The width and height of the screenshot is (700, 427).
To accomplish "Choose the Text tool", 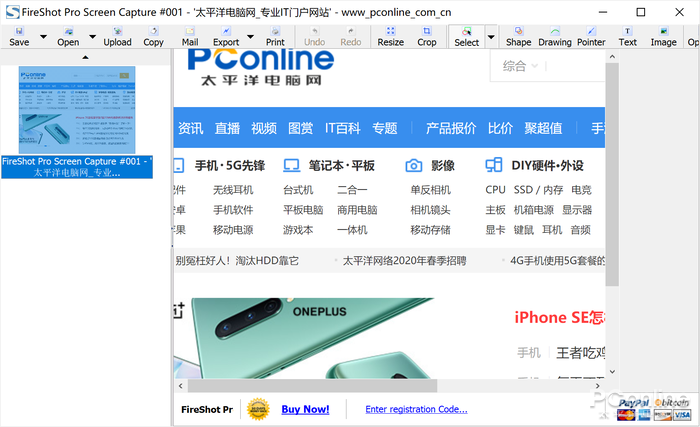I will coord(627,36).
